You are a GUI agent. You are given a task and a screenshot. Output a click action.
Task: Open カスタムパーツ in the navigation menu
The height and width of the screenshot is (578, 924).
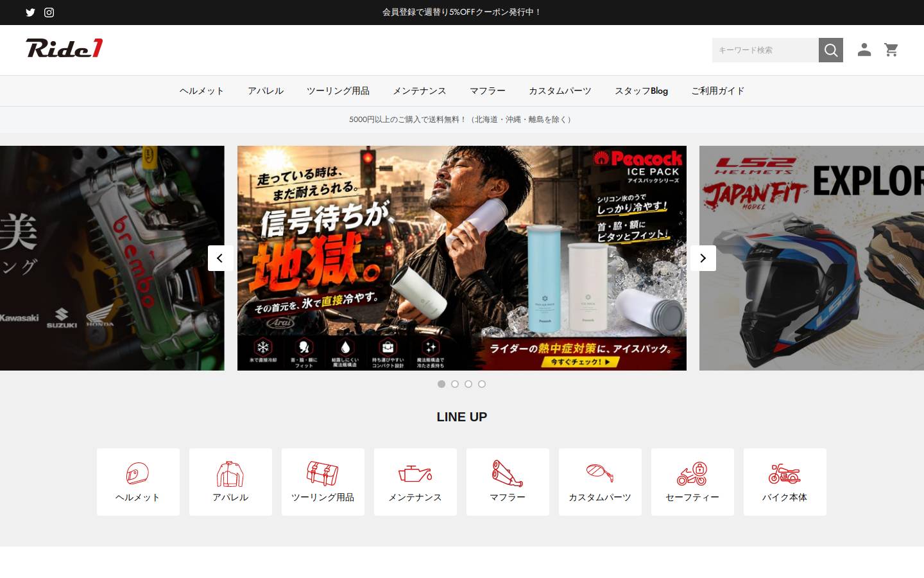[x=560, y=91]
